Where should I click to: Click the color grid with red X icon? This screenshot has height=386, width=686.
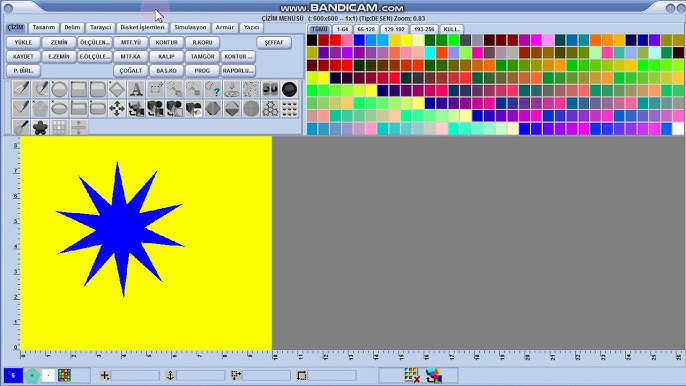412,375
